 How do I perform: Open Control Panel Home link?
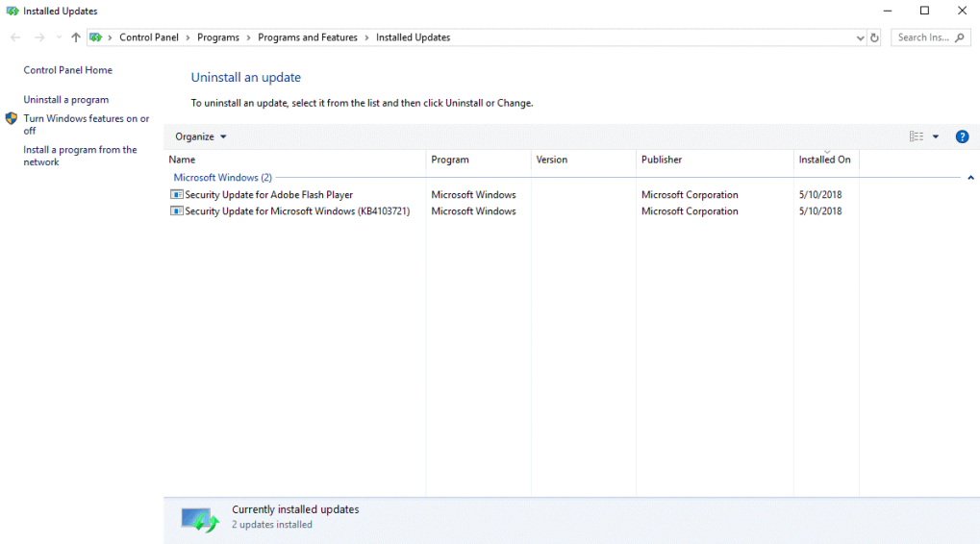pyautogui.click(x=67, y=70)
